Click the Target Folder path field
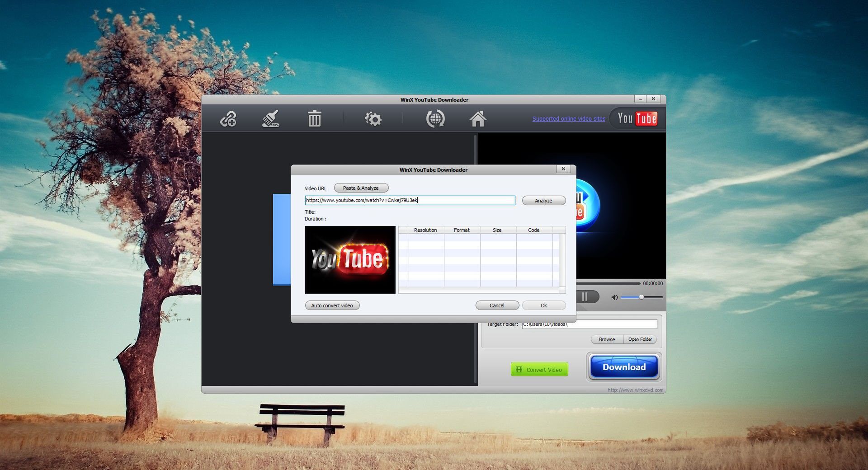This screenshot has width=868, height=470. pyautogui.click(x=590, y=324)
